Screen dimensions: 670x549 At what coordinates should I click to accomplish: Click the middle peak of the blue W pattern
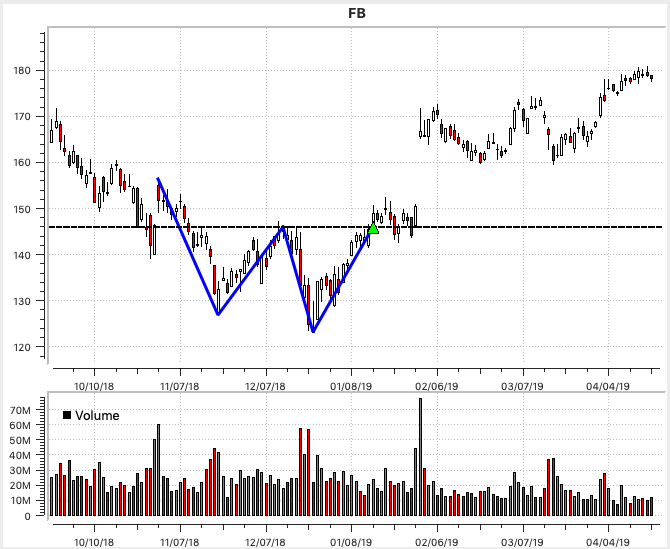282,228
